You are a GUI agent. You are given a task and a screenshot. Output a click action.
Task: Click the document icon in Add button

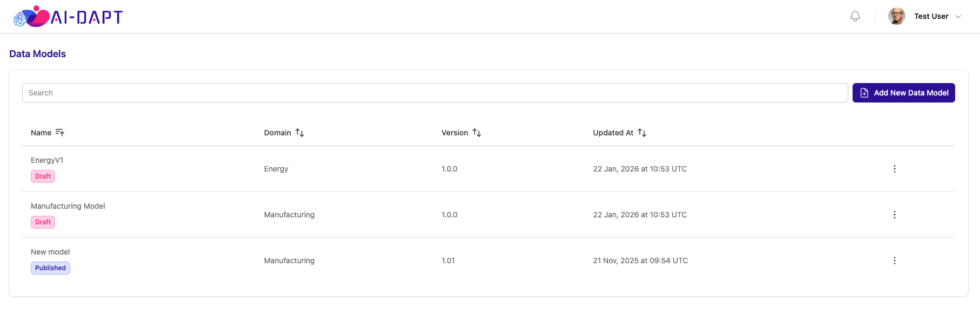coord(864,93)
